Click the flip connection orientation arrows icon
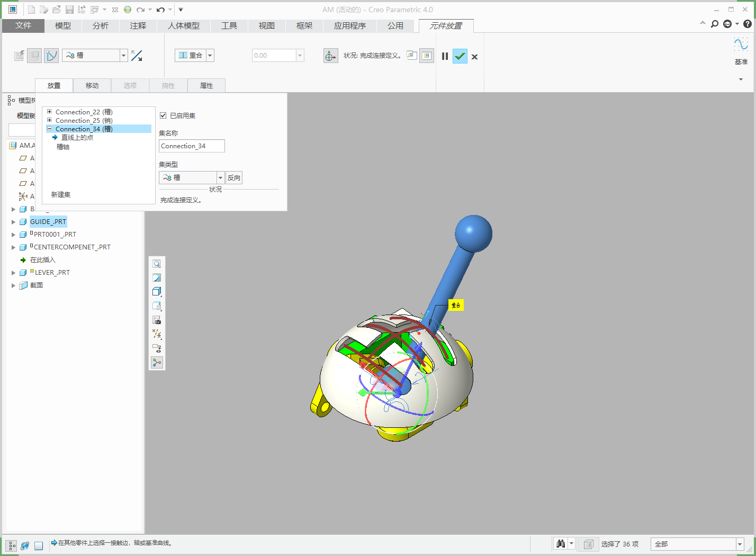This screenshot has height=556, width=756. (137, 56)
